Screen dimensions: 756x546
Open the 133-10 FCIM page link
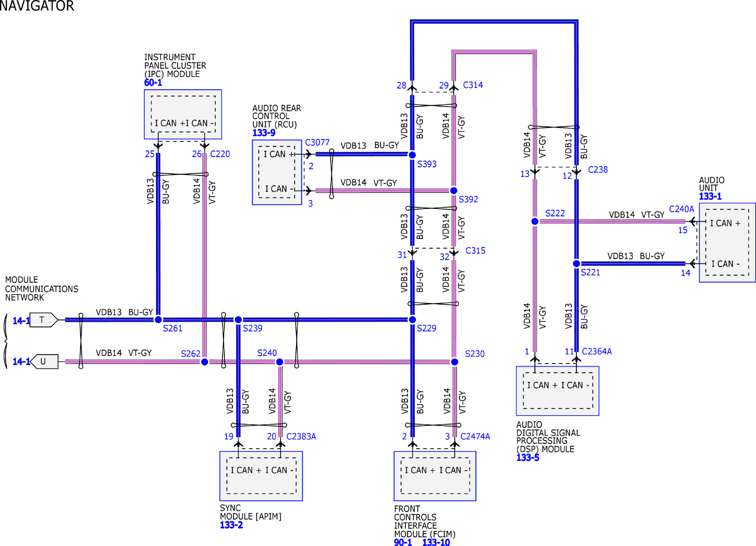click(436, 542)
